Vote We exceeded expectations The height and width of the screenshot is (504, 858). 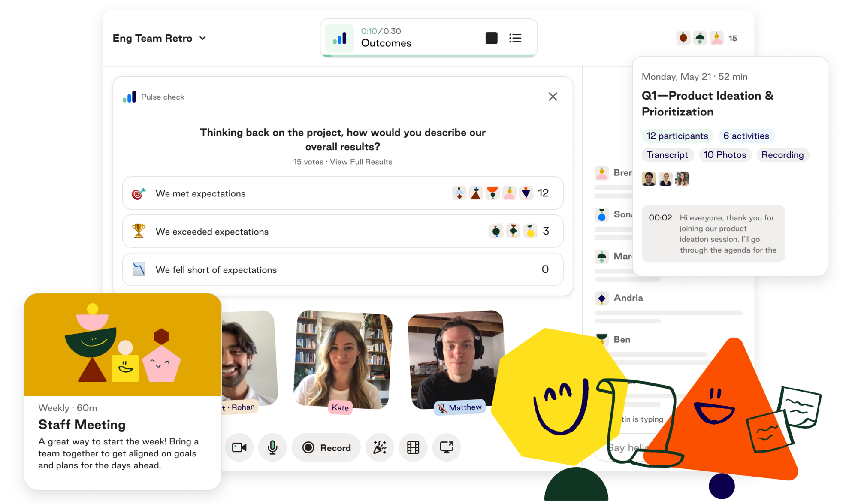pyautogui.click(x=342, y=231)
